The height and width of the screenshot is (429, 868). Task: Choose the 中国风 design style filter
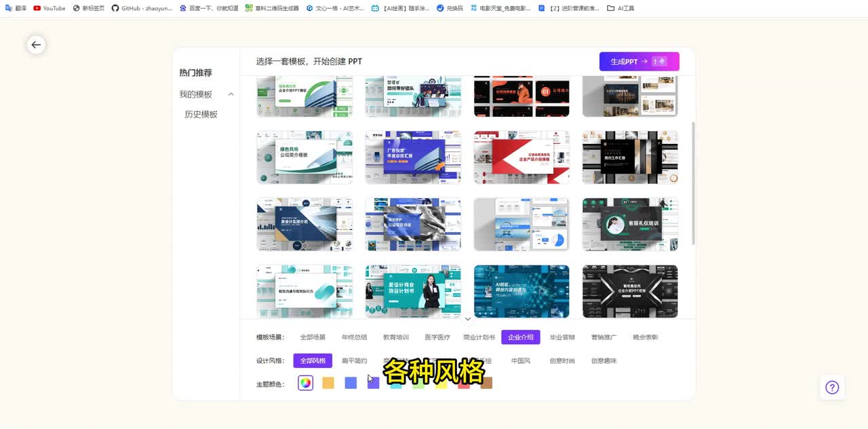click(x=521, y=360)
